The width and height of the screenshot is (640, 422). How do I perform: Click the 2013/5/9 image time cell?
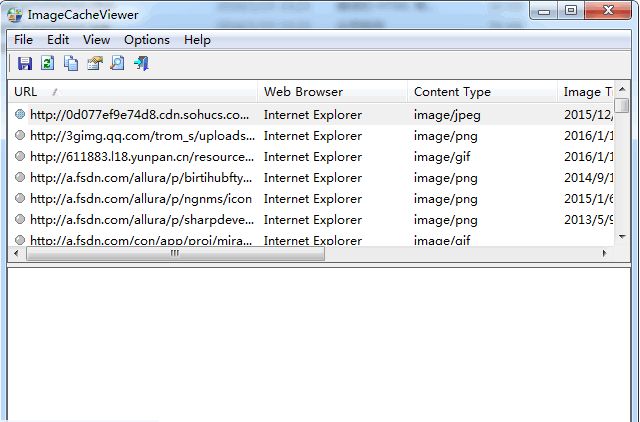589,220
